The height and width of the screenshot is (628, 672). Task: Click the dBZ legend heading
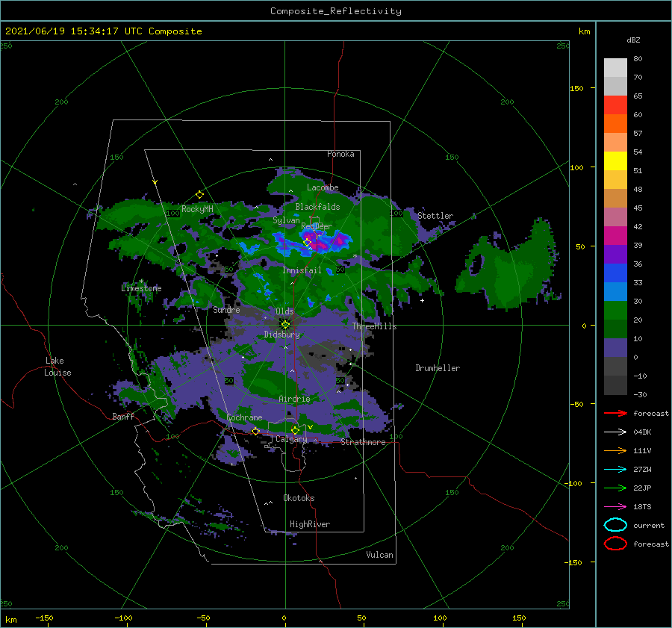[x=633, y=40]
